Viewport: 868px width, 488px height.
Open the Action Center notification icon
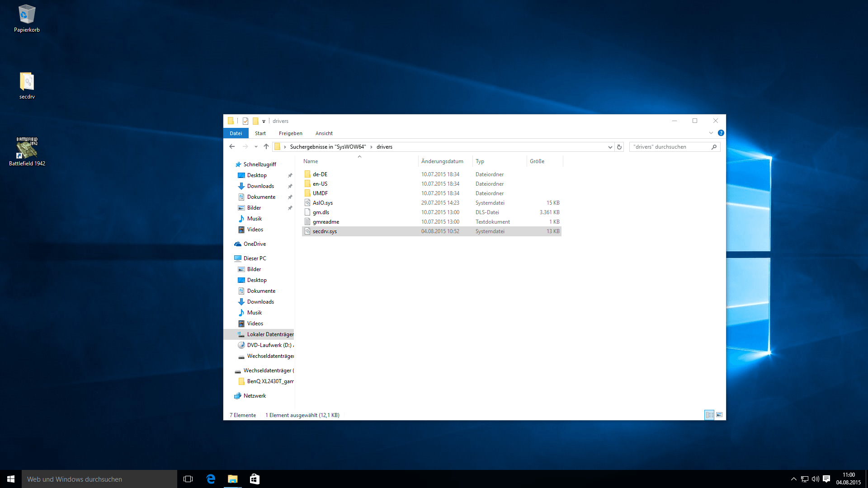coord(826,479)
